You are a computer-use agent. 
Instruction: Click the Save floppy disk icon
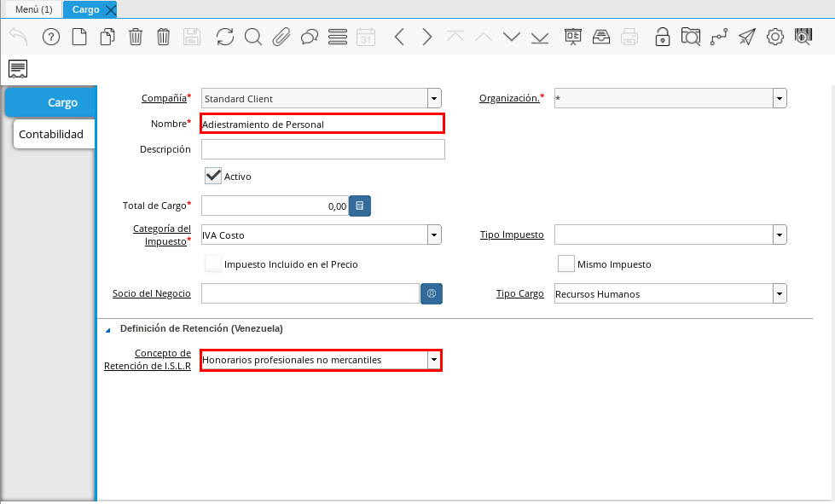(x=192, y=37)
